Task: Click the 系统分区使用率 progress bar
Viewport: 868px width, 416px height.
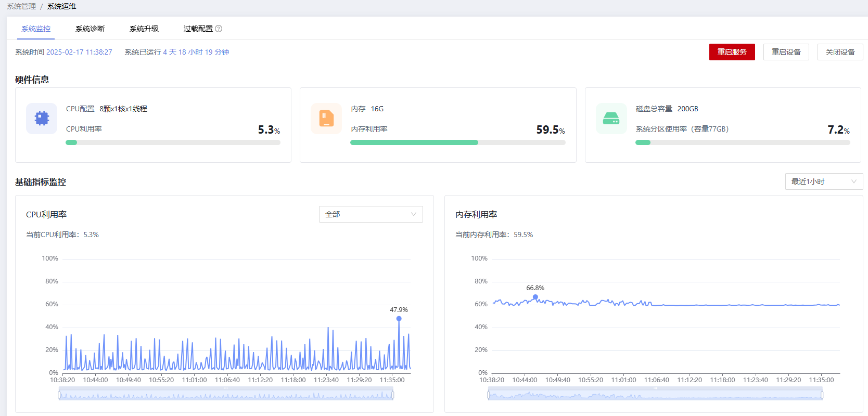Action: tap(743, 142)
